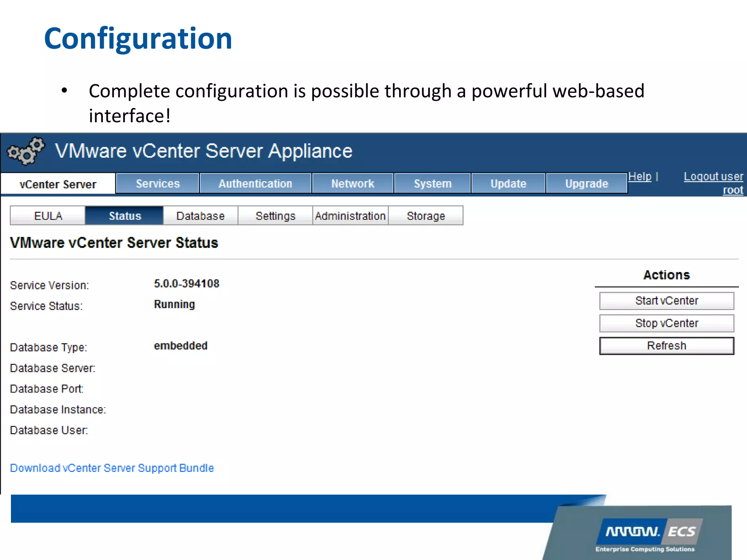This screenshot has height=560, width=747.
Task: Switch to the Storage sub-tab
Action: [x=426, y=216]
